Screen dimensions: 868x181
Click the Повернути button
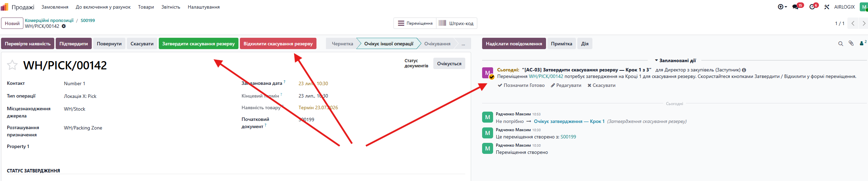(x=109, y=44)
